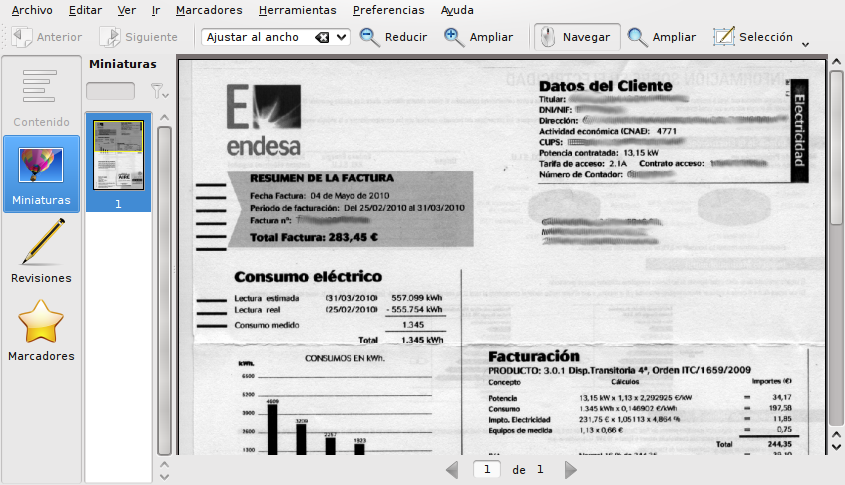Viewport: 845px width, 485px height.
Task: Open the thumbnail filter options funnel
Action: point(159,91)
